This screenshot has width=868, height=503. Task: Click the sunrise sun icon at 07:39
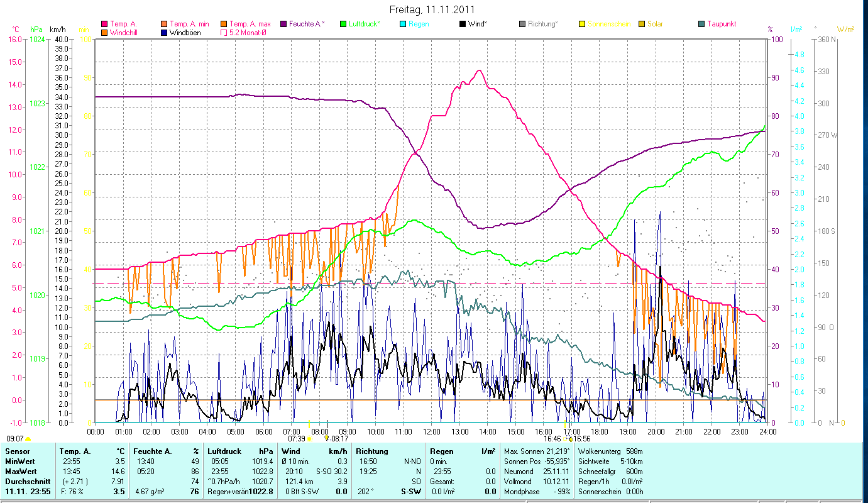click(x=309, y=439)
